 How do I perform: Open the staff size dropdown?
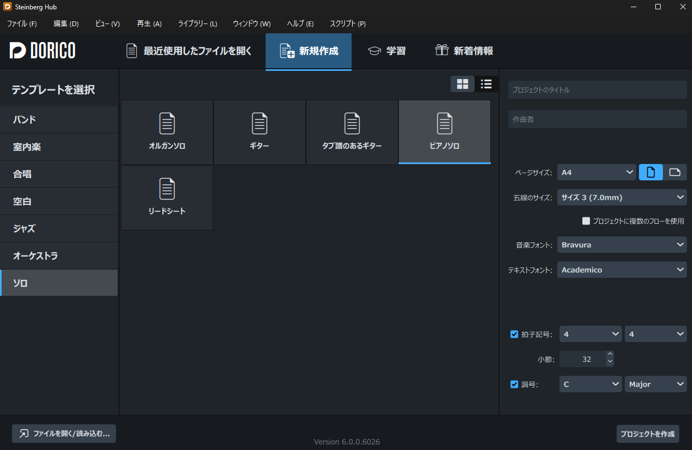[622, 197]
